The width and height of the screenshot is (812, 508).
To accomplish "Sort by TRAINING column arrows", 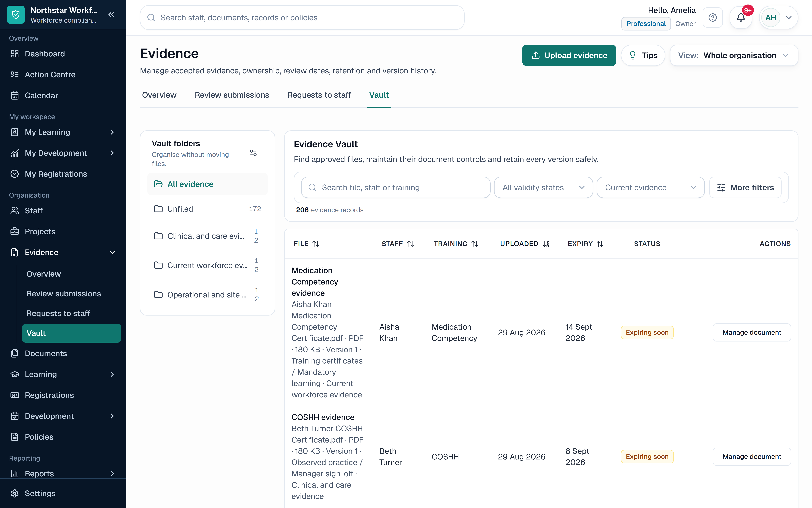I will tap(475, 244).
